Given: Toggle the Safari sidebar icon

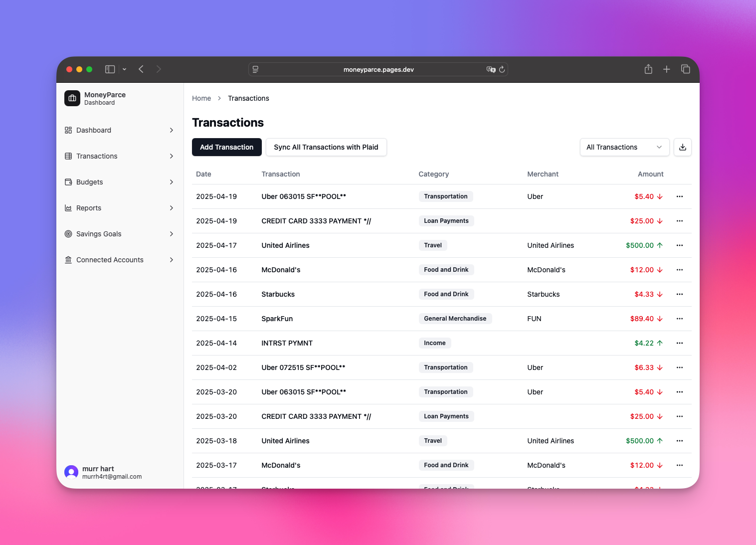Looking at the screenshot, I should coord(110,69).
